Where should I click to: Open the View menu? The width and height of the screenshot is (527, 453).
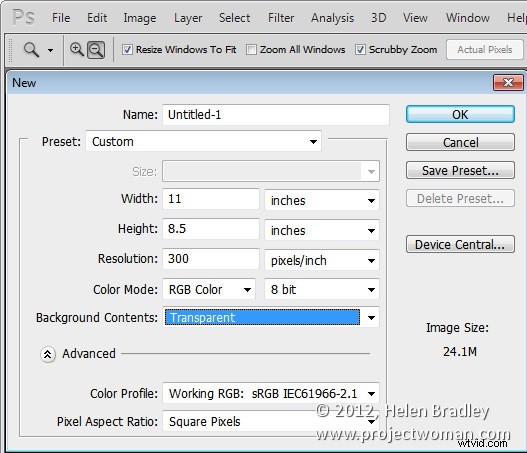pyautogui.click(x=415, y=18)
